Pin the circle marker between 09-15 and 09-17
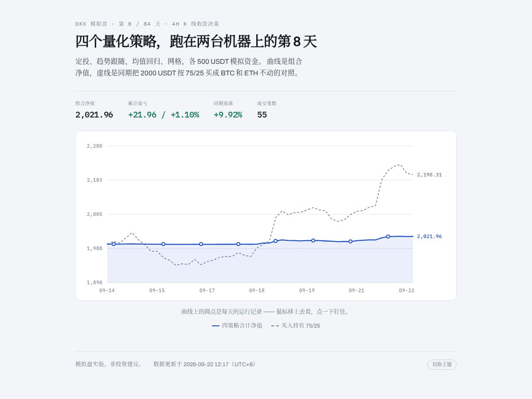The height and width of the screenshot is (399, 532). [x=201, y=244]
